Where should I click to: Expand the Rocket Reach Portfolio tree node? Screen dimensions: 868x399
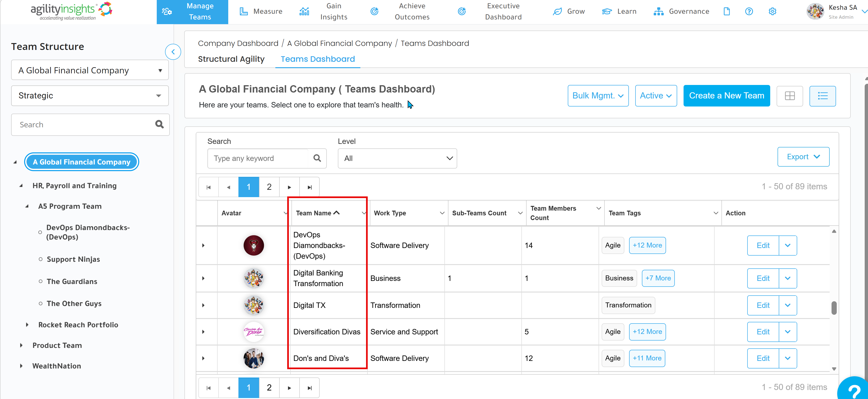(27, 325)
